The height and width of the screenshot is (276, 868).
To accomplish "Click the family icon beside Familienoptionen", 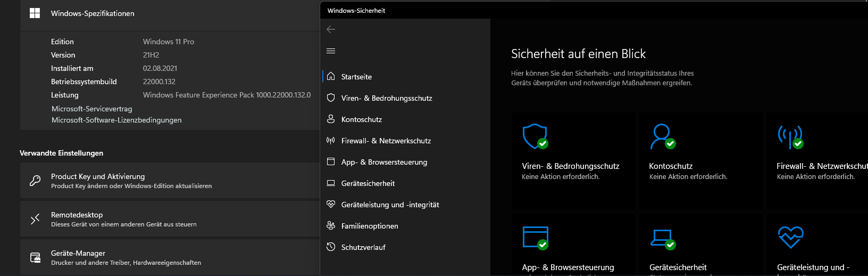I will tap(331, 226).
